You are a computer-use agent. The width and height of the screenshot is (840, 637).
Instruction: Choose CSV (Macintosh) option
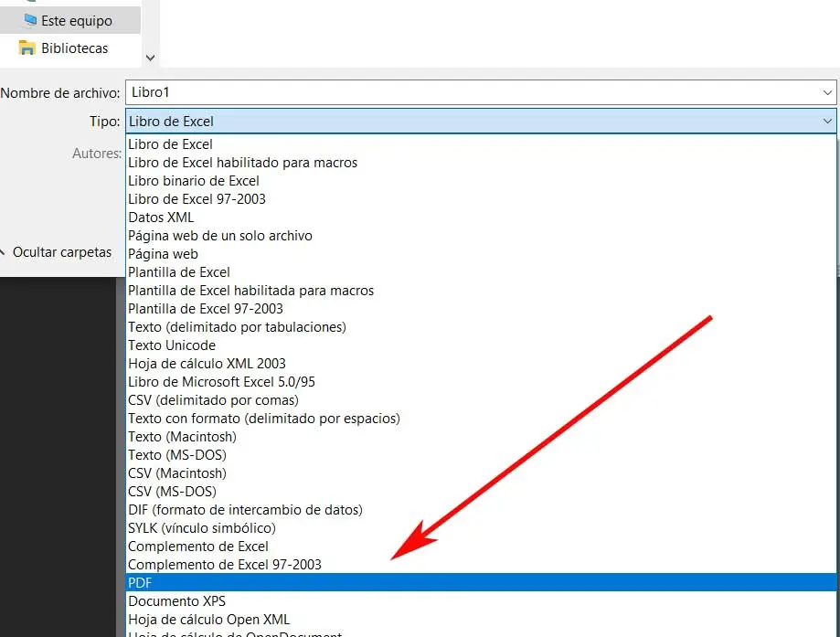click(481, 473)
